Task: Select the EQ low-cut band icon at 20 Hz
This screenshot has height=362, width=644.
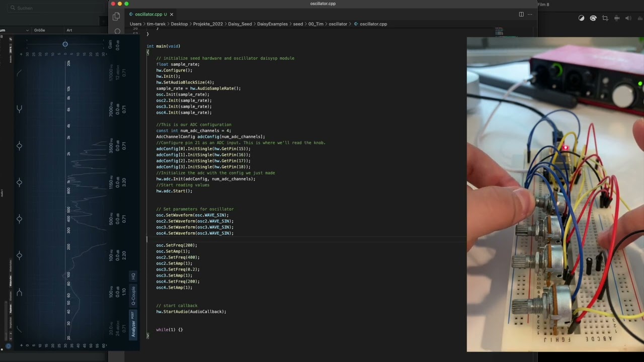Action: [19, 329]
